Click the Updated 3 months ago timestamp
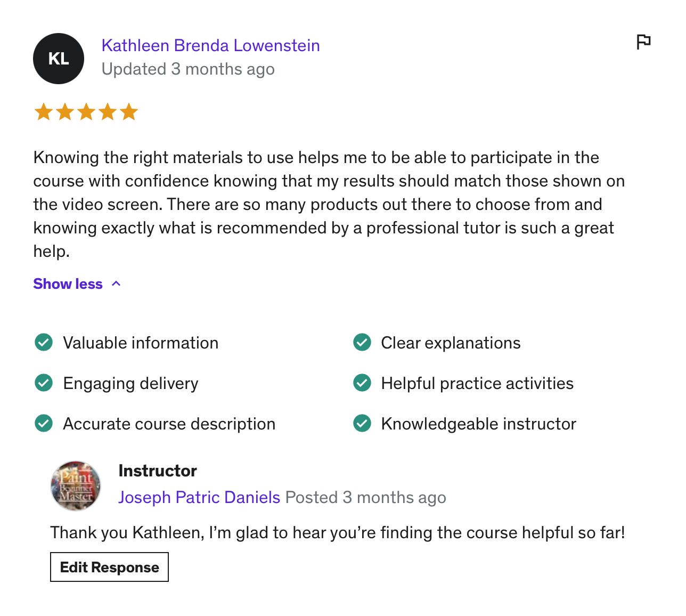 [x=188, y=69]
